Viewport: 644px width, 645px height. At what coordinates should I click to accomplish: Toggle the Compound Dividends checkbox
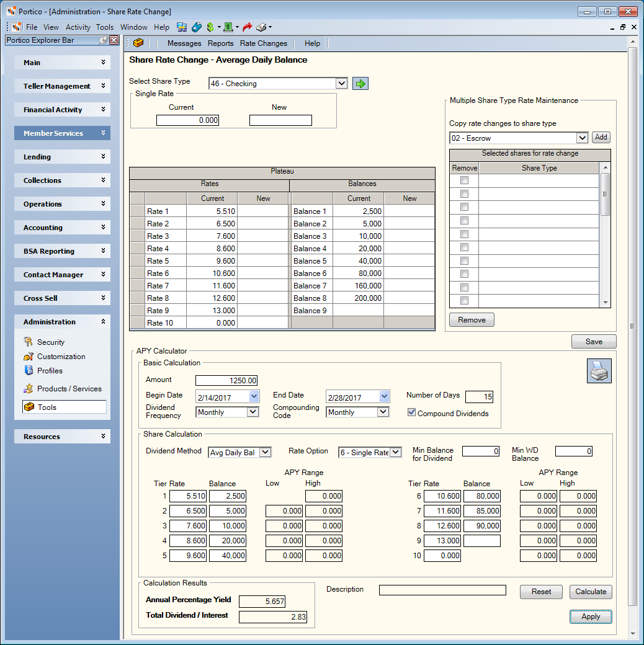click(411, 412)
